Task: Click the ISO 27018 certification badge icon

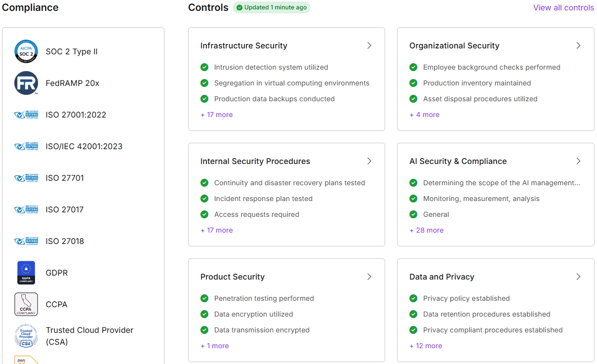Action: click(26, 241)
